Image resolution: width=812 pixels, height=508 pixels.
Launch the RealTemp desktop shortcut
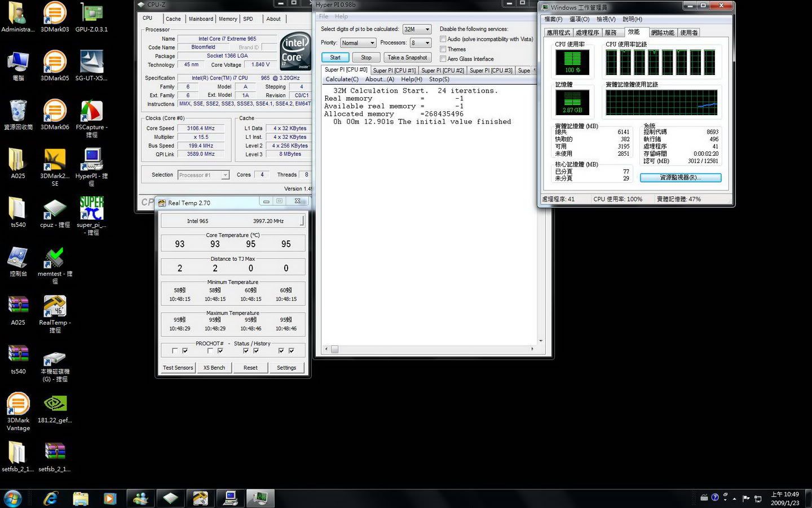point(55,314)
